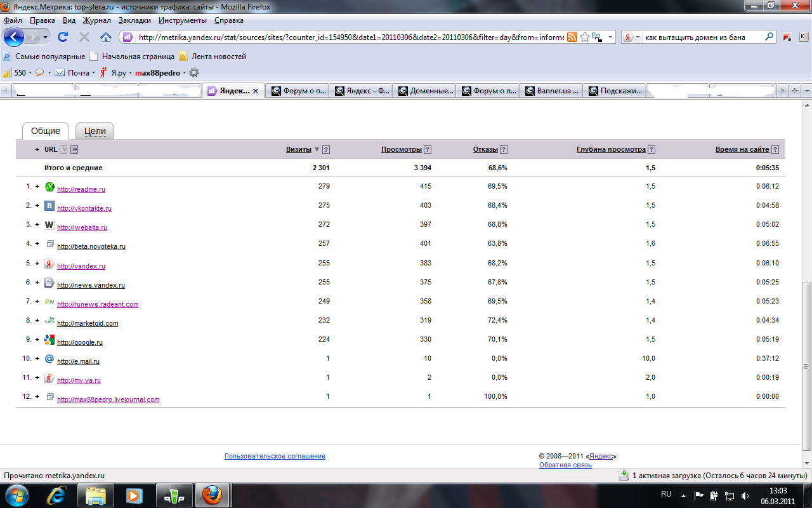Click the Firefox reload button
Image resolution: width=812 pixels, height=508 pixels.
pos(63,37)
